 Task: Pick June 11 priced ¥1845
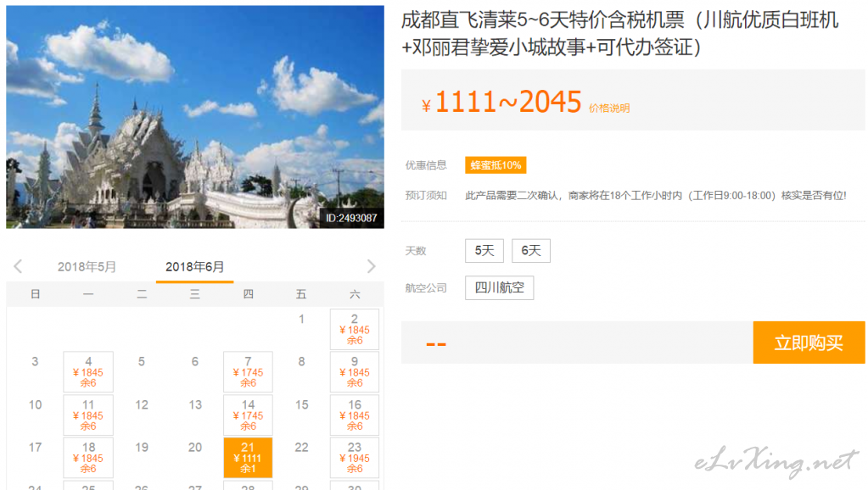(88, 415)
